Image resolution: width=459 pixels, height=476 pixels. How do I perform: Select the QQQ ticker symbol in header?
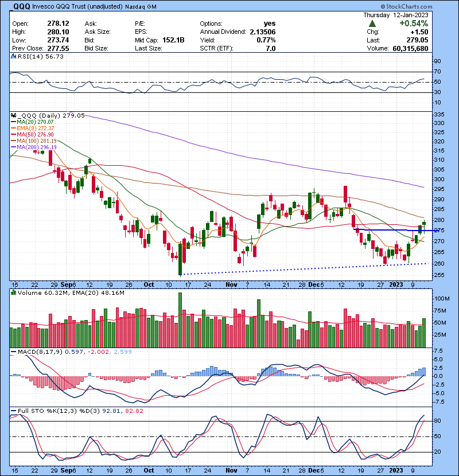pyautogui.click(x=22, y=6)
